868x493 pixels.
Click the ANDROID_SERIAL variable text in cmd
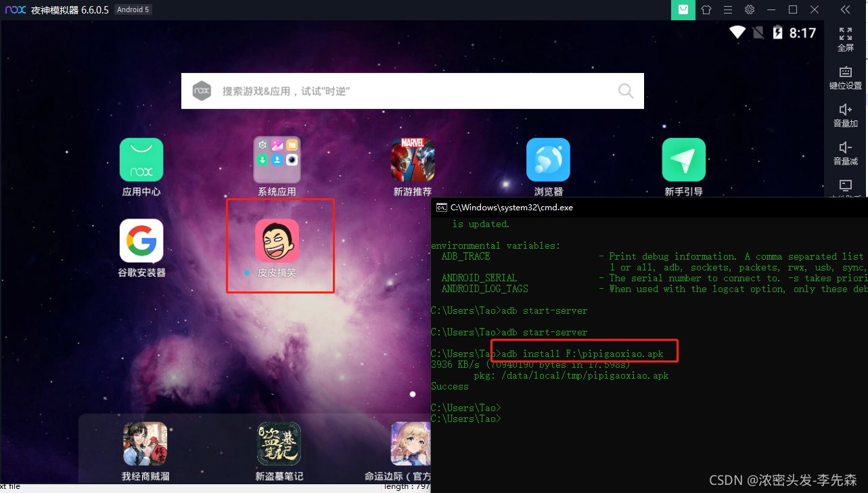pos(479,278)
